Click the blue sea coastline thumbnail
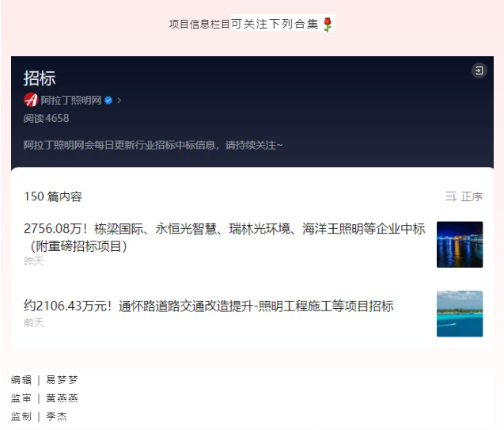504x430 pixels. (x=459, y=314)
